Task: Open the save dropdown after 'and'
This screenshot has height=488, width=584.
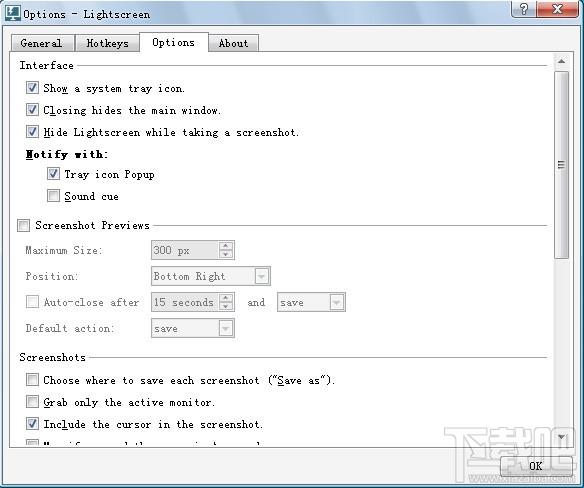Action: [311, 302]
